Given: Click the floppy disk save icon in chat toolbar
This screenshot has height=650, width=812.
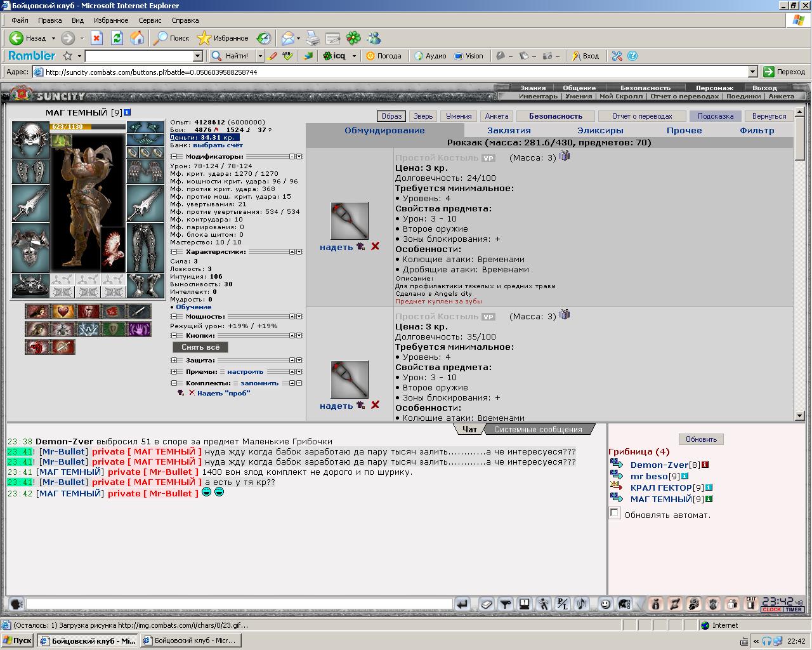Looking at the screenshot, I should pyautogui.click(x=524, y=604).
